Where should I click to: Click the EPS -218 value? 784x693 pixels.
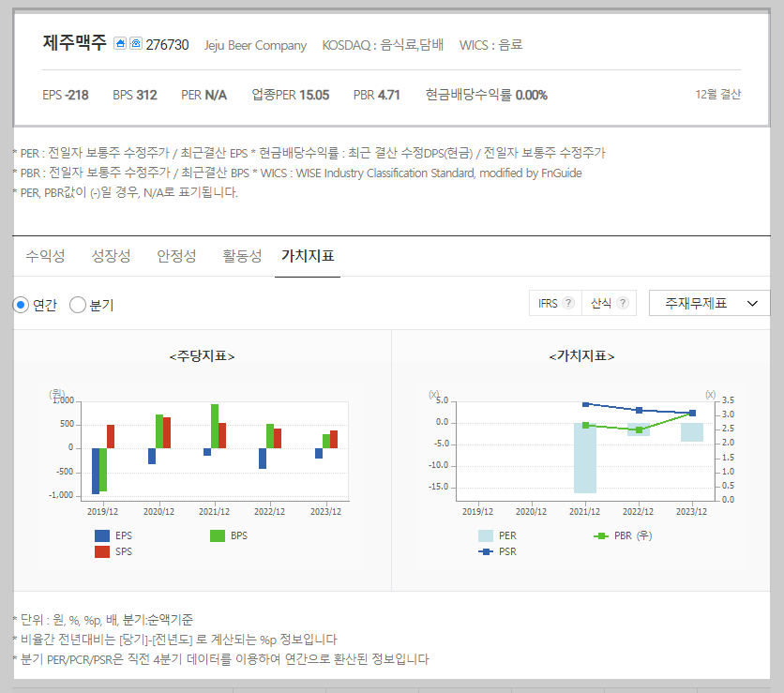[66, 95]
